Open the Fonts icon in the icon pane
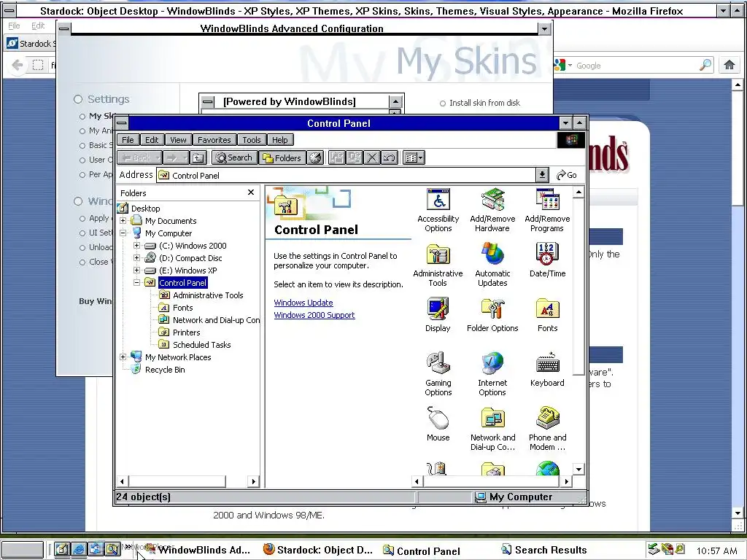 pos(547,315)
